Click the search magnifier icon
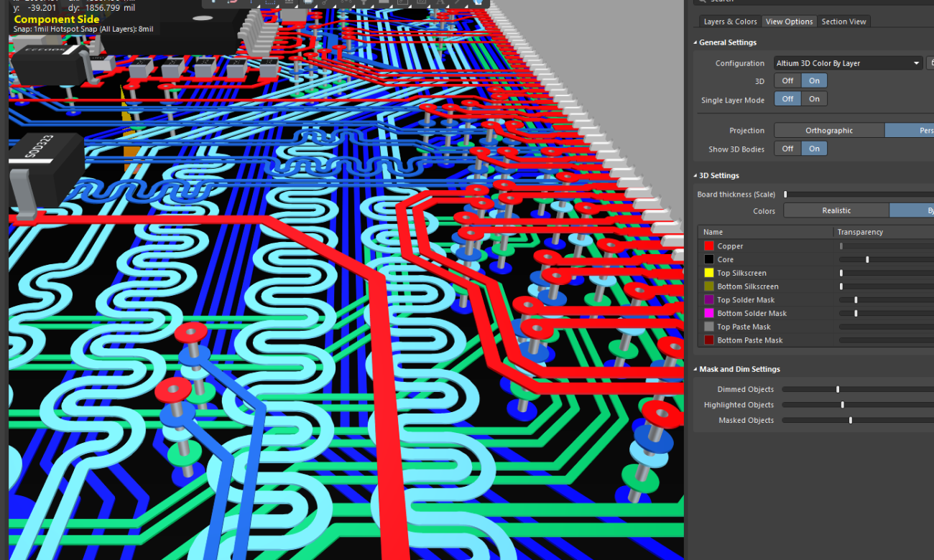 [x=702, y=1]
